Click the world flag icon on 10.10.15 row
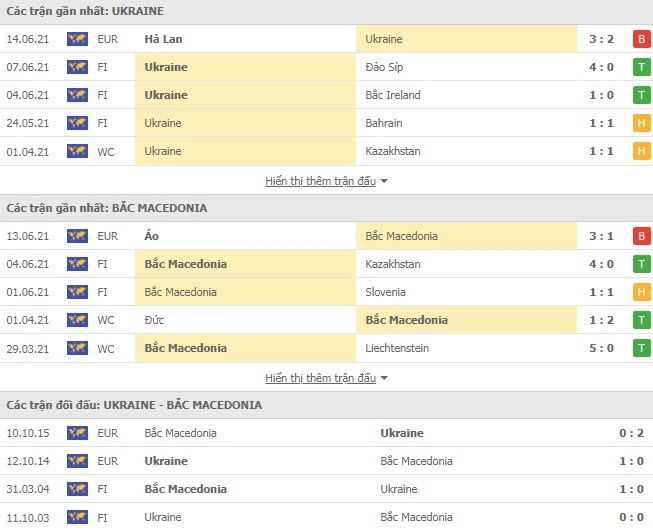Screen dimensions: 653x530 pos(77,433)
